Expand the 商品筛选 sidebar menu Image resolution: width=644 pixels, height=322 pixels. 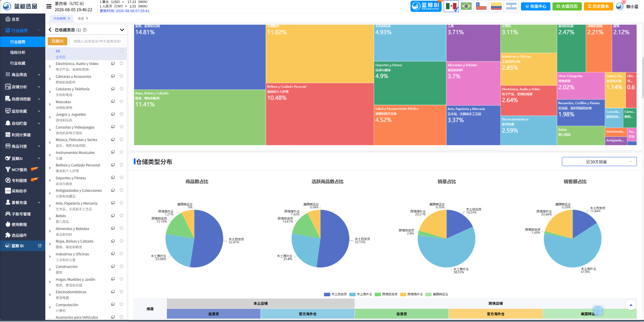pos(23,75)
